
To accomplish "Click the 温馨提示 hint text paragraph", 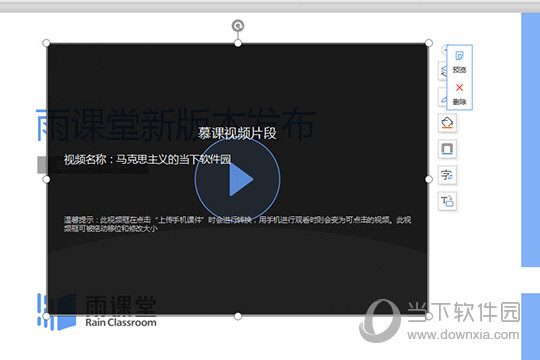I will pyautogui.click(x=237, y=224).
